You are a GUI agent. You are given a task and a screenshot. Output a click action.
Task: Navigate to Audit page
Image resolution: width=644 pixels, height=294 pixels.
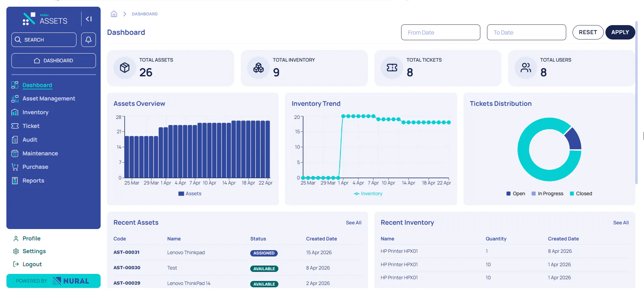point(30,140)
